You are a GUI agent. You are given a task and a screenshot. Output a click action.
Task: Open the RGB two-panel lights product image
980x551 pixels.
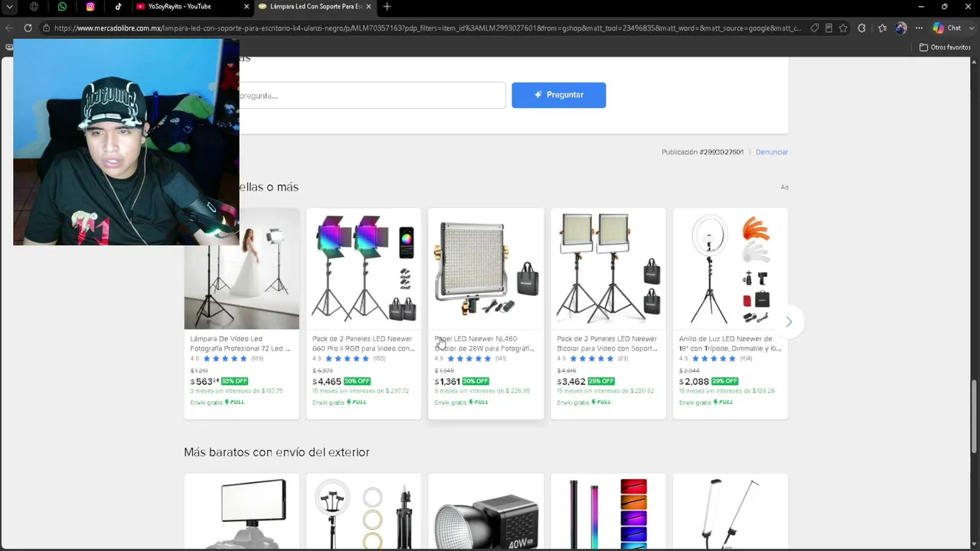click(364, 269)
